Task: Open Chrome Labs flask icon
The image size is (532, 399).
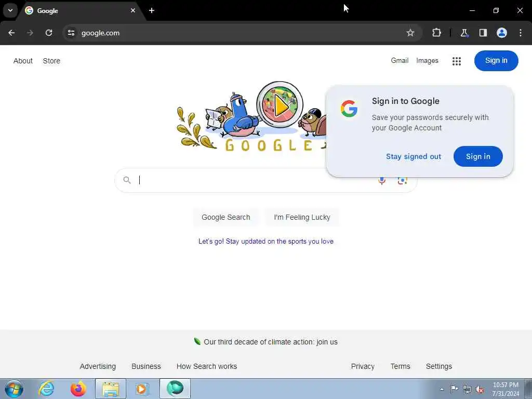Action: (x=464, y=33)
